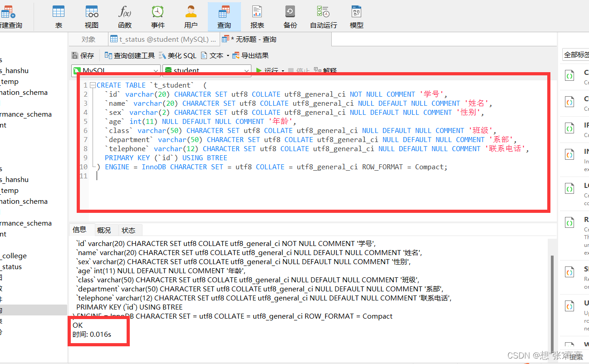Open the 事件 (Event) toolbar icon

tap(158, 17)
